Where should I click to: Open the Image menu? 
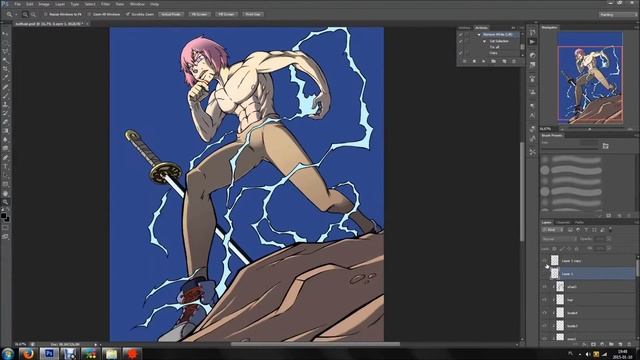pyautogui.click(x=44, y=4)
